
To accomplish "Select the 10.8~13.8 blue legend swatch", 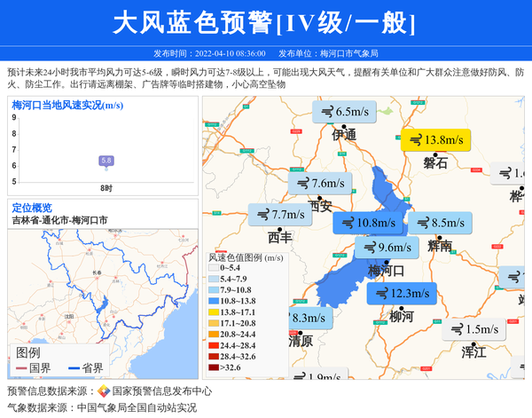I will (213, 301).
